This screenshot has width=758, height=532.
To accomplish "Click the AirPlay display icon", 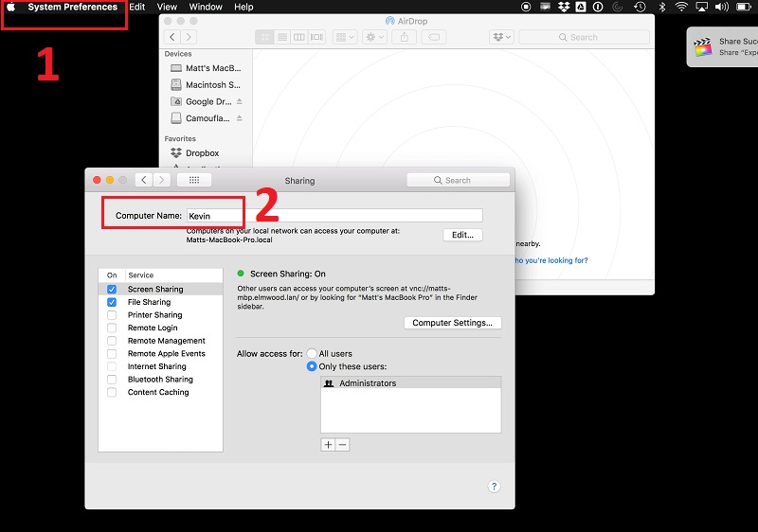I will tap(701, 7).
